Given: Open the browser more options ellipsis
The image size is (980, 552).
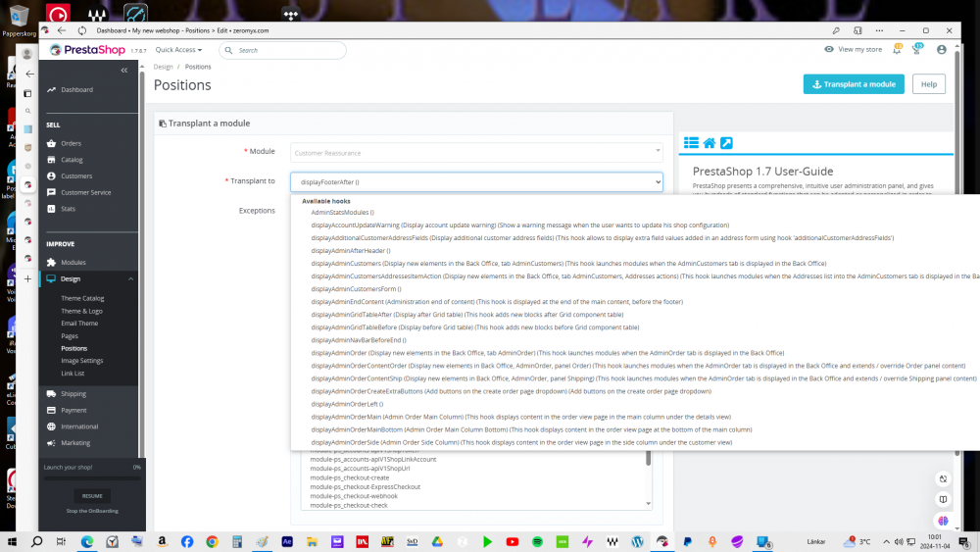Looking at the screenshot, I should point(879,30).
